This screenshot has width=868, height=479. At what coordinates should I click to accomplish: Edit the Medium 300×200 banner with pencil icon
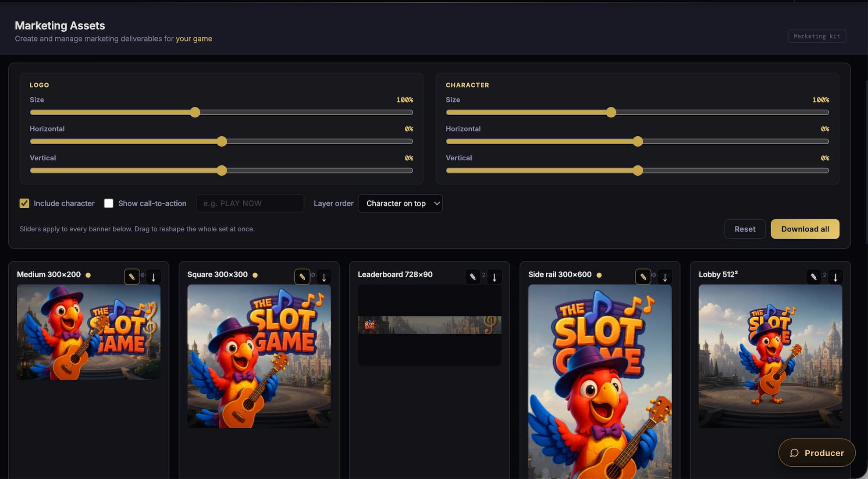[x=132, y=277]
